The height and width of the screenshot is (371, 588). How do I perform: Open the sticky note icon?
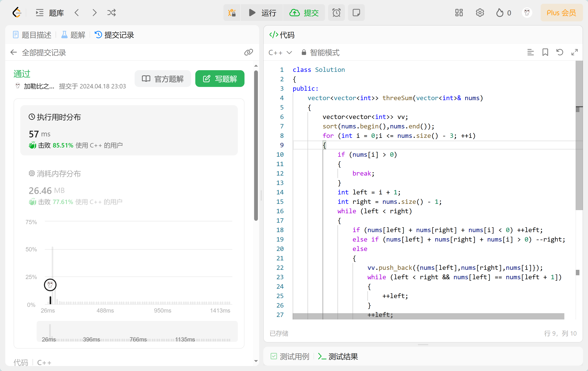(356, 13)
